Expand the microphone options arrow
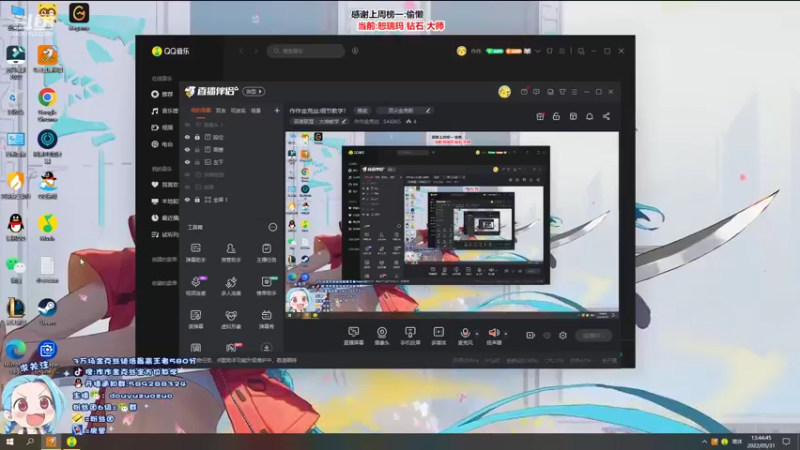Image resolution: width=800 pixels, height=450 pixels. pyautogui.click(x=477, y=334)
